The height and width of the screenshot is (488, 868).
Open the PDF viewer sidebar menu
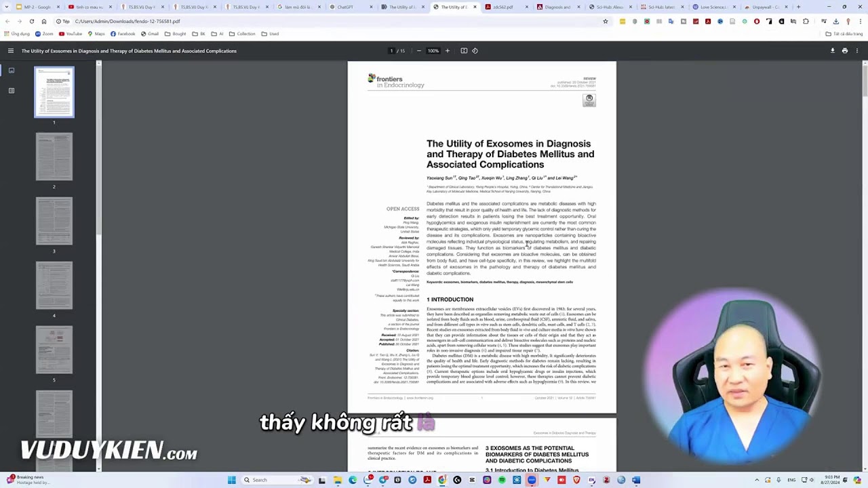click(11, 51)
